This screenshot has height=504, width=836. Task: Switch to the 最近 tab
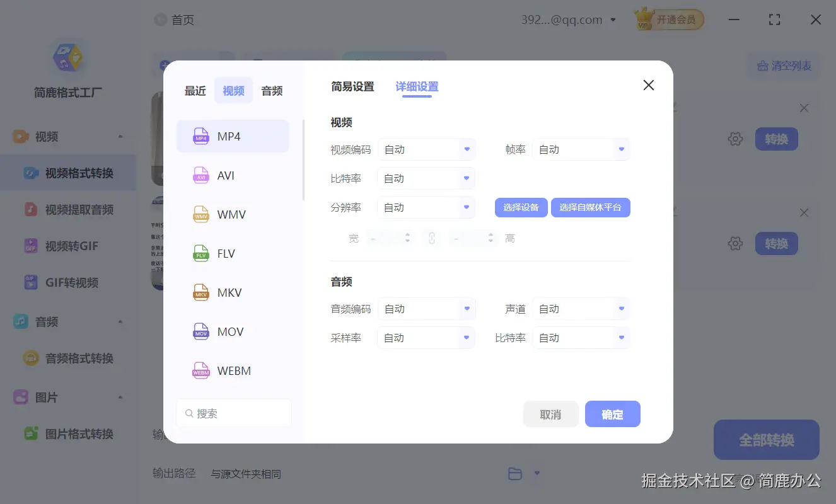pyautogui.click(x=195, y=91)
